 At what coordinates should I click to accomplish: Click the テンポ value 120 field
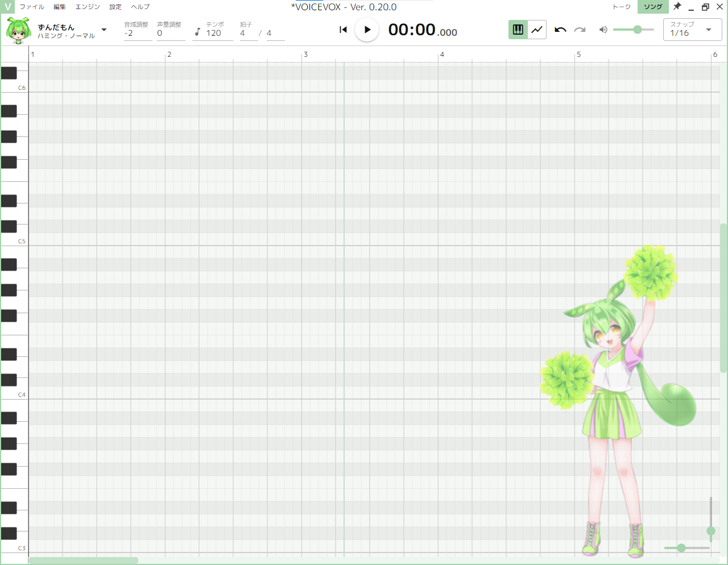pos(219,34)
